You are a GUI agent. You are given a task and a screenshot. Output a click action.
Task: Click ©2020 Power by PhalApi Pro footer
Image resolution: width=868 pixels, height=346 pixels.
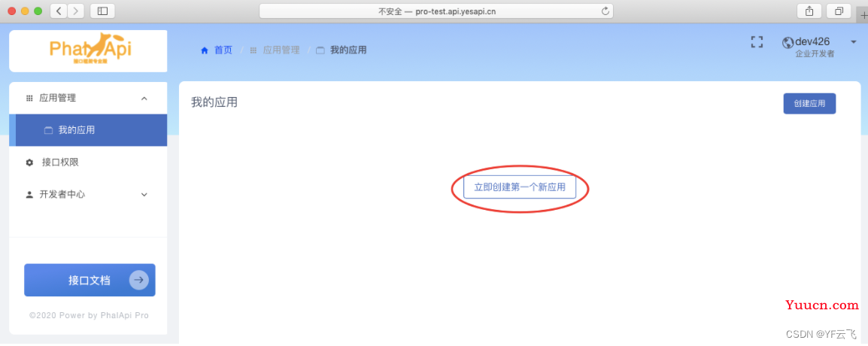[89, 315]
